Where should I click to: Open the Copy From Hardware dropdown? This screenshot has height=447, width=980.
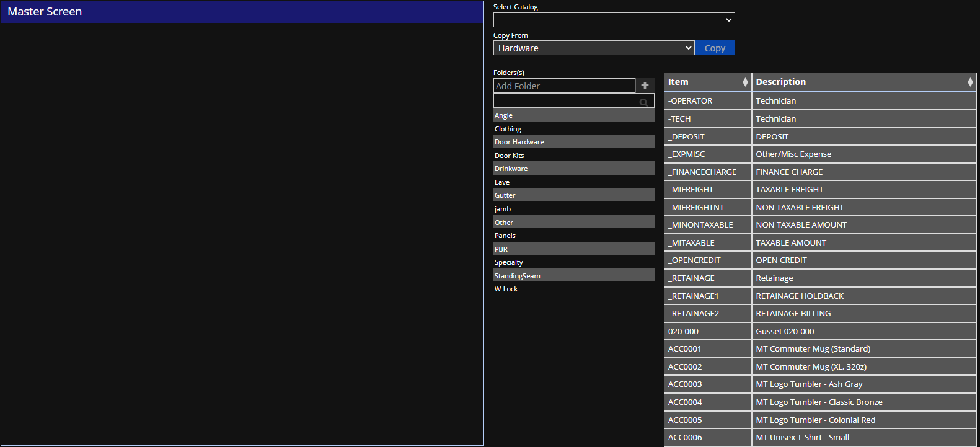tap(594, 48)
